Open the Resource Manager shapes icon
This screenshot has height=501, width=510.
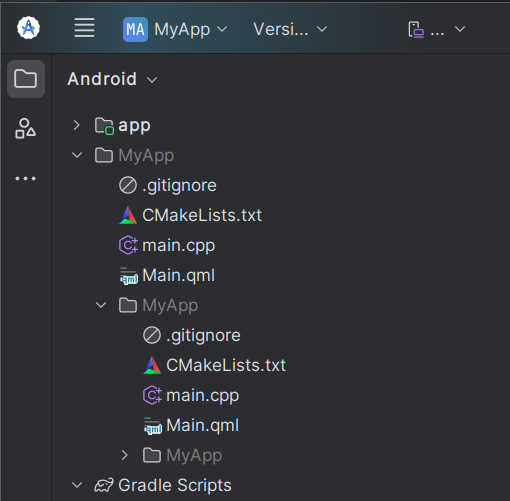25,128
